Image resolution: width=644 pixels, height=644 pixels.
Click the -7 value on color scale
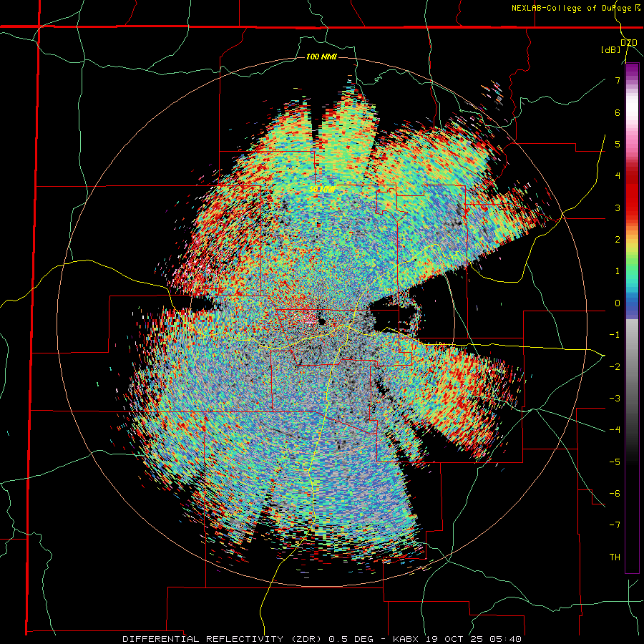click(615, 525)
